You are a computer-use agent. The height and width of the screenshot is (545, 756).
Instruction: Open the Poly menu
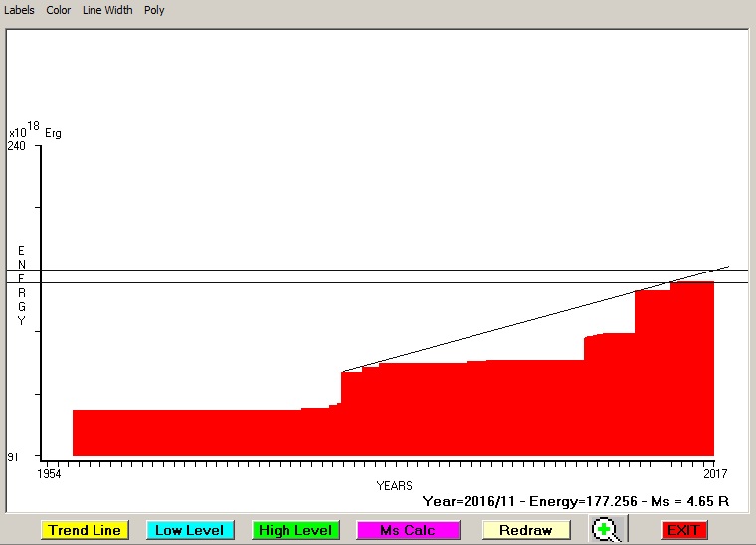pyautogui.click(x=154, y=10)
